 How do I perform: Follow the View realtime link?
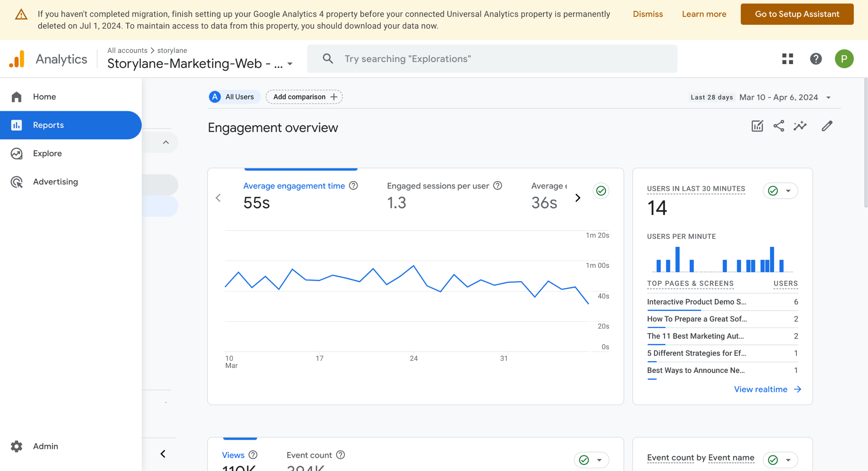767,389
